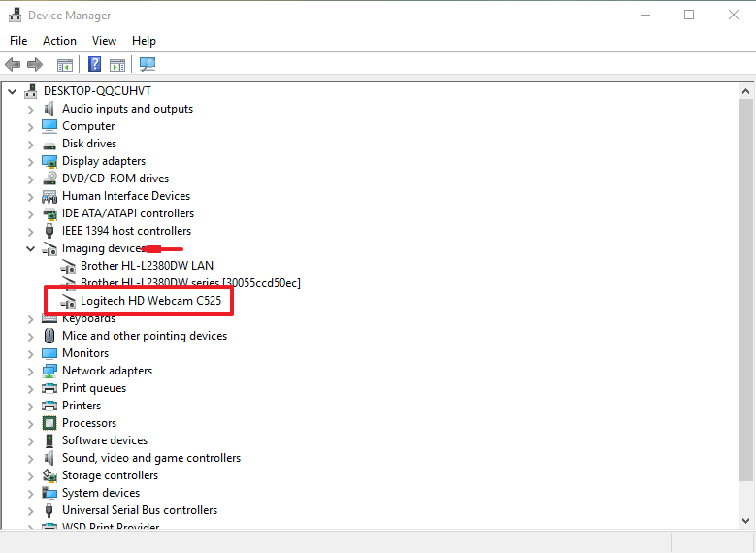Image resolution: width=756 pixels, height=553 pixels.
Task: Select the Keyboards category label
Action: (88, 318)
